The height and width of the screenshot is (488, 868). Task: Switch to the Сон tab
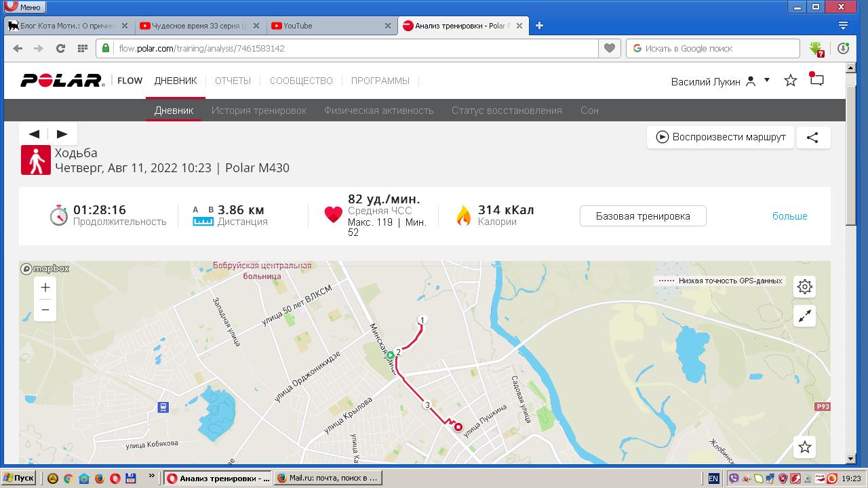589,110
